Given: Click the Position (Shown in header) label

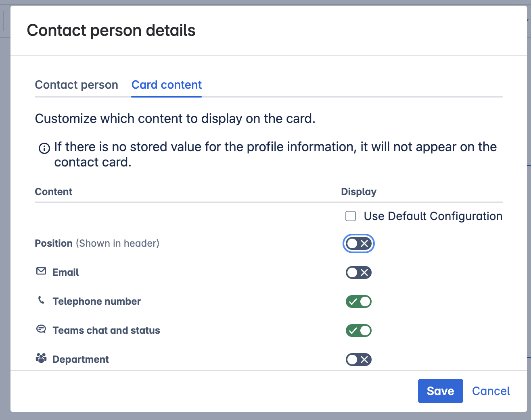Looking at the screenshot, I should click(x=97, y=243).
